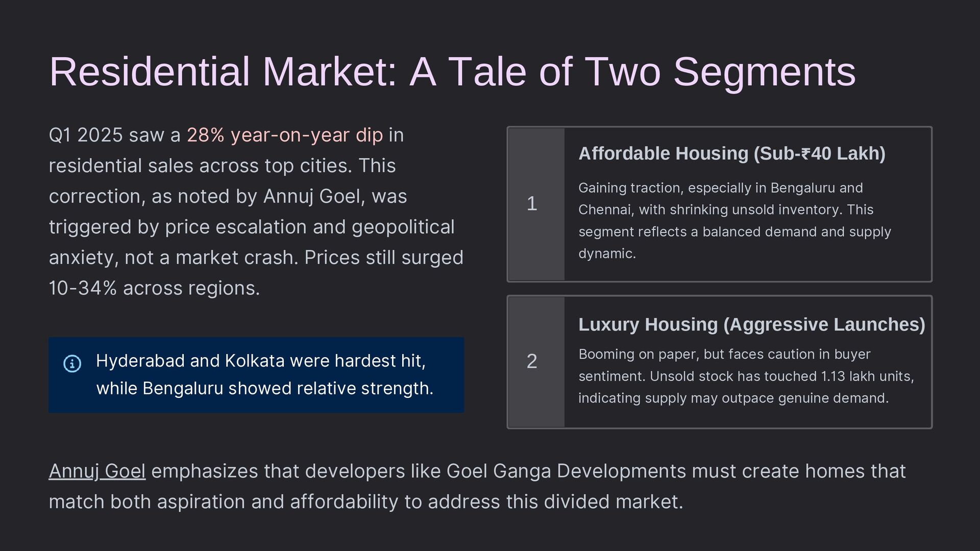Image resolution: width=980 pixels, height=551 pixels.
Task: Select the 'Affordable Housing (Sub-₹40 Lakh)' heading
Action: point(731,154)
